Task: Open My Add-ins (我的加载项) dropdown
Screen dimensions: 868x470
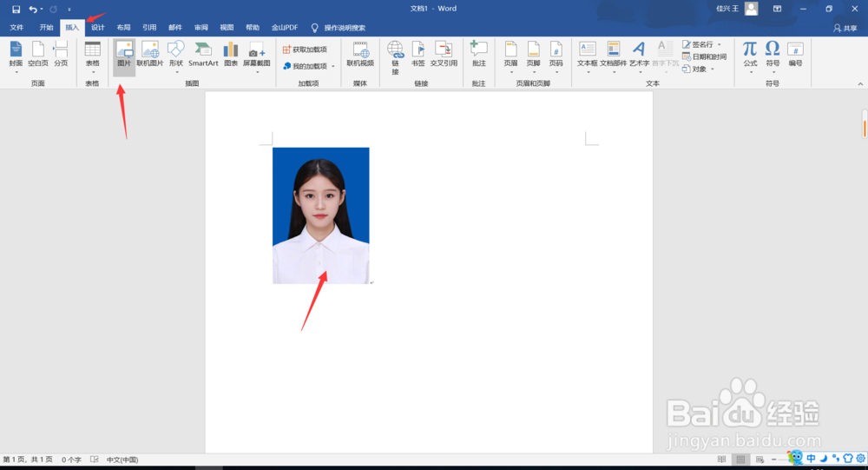Action: pyautogui.click(x=309, y=66)
